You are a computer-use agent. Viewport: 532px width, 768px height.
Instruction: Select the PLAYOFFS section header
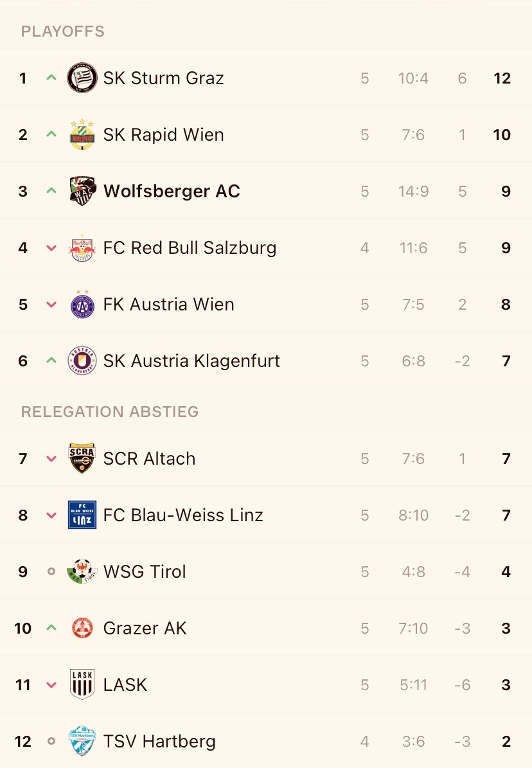click(x=63, y=31)
